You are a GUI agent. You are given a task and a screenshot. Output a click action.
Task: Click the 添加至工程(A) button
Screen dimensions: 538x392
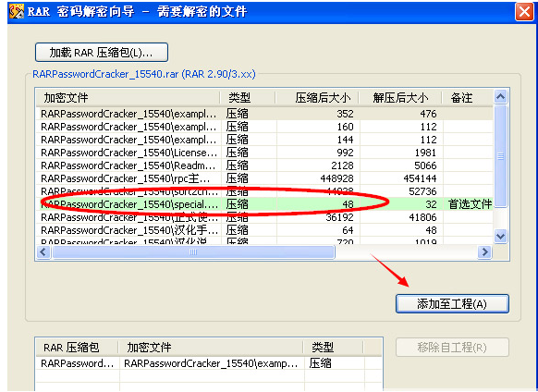coord(452,304)
